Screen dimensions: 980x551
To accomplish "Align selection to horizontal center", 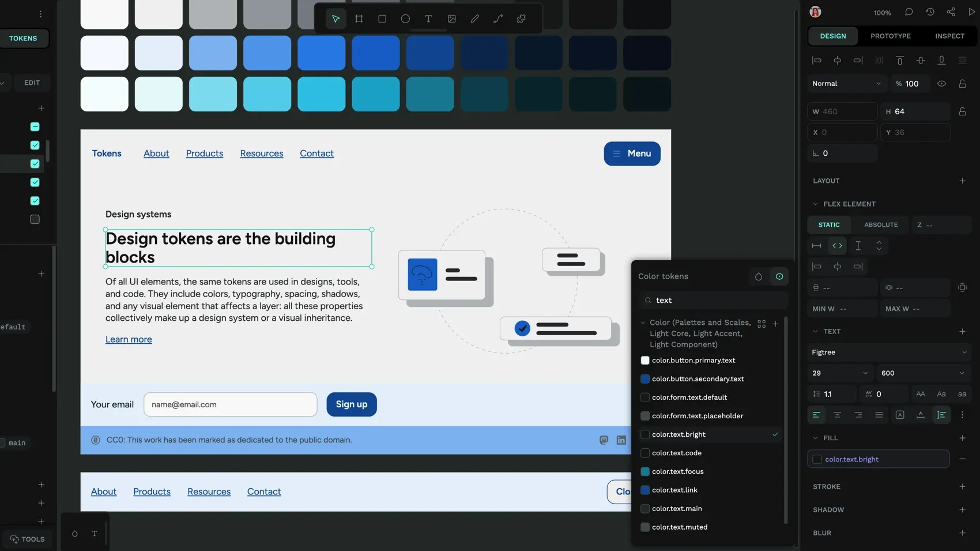I will point(837,60).
